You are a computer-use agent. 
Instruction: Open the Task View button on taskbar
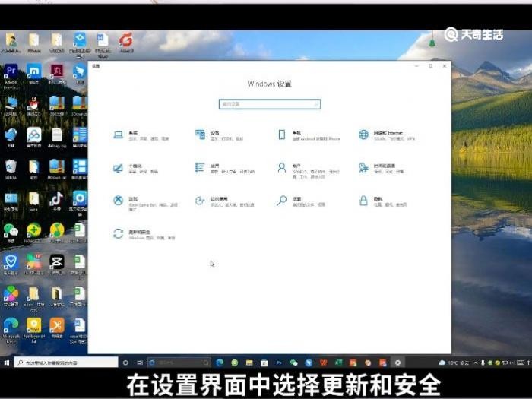click(x=140, y=363)
